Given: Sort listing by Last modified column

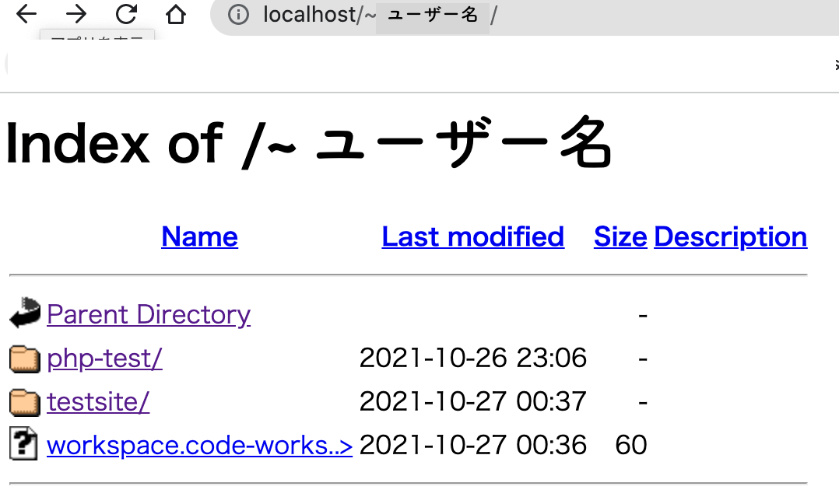Looking at the screenshot, I should point(473,236).
